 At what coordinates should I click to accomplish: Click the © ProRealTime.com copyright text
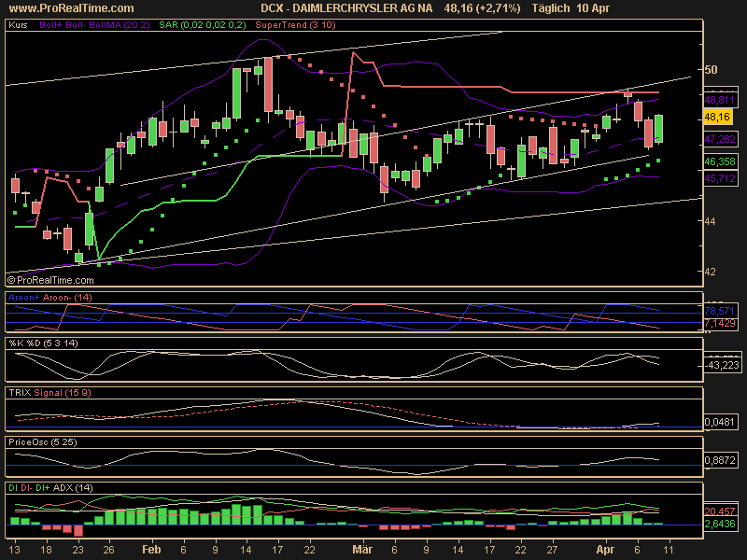(x=50, y=280)
